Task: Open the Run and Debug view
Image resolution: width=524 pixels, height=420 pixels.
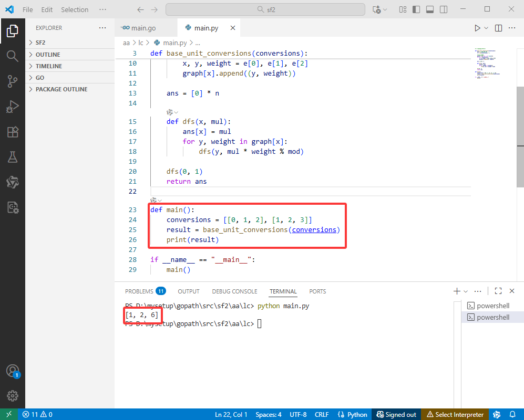Action: pos(13,107)
